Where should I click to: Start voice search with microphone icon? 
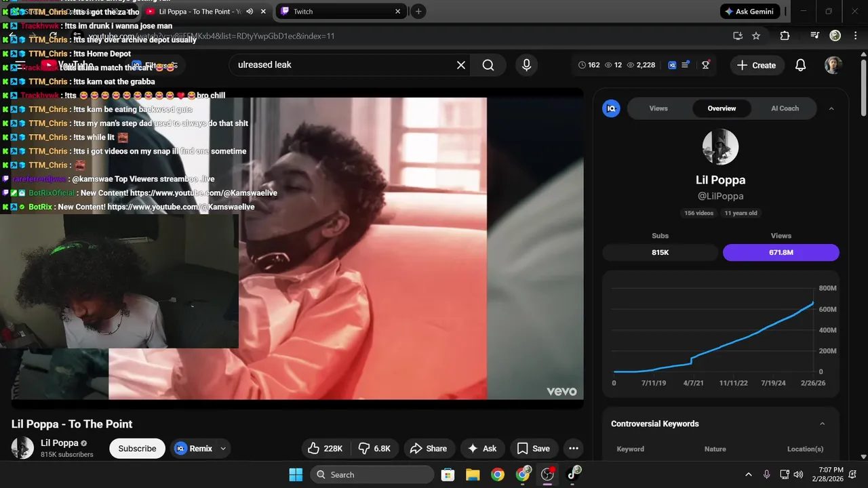pyautogui.click(x=526, y=65)
